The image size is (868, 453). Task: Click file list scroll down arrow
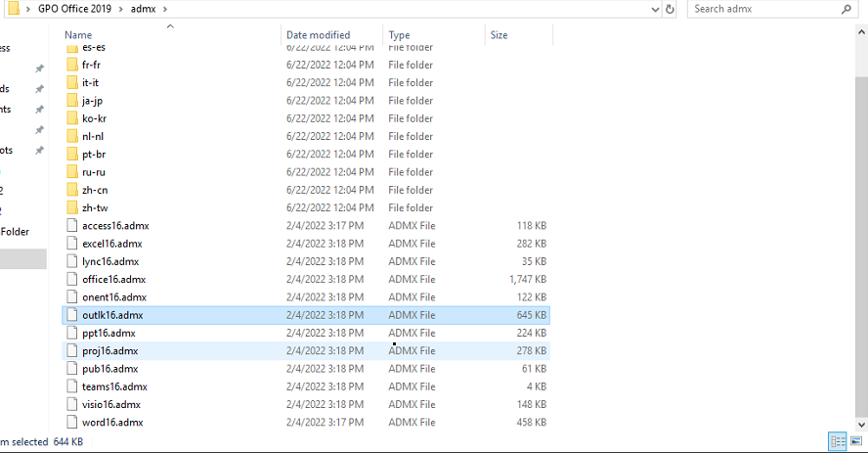tap(861, 425)
